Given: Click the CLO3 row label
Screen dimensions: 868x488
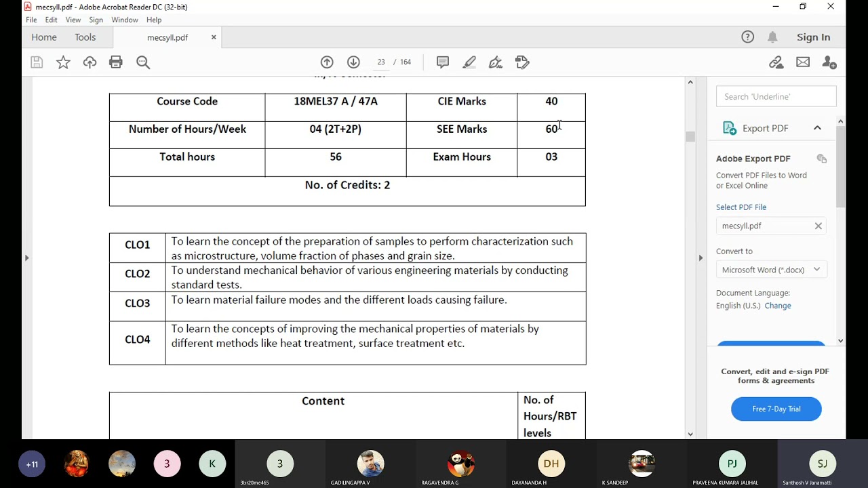Looking at the screenshot, I should point(138,304).
